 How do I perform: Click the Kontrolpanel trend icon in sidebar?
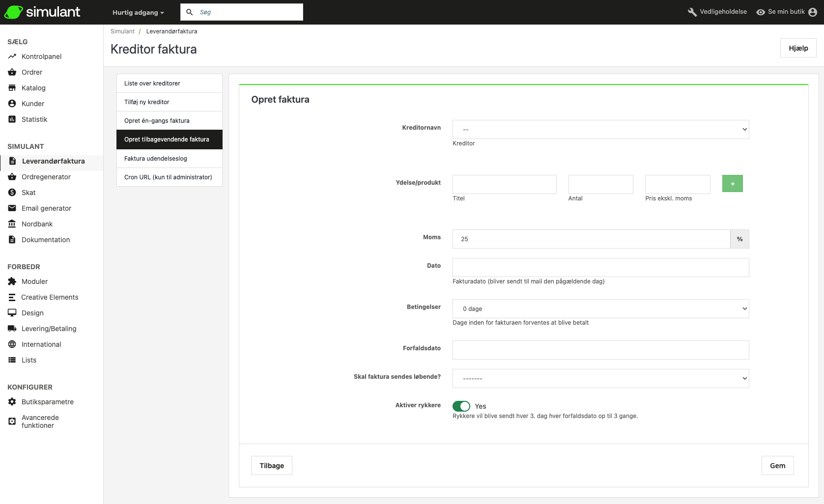[12, 56]
